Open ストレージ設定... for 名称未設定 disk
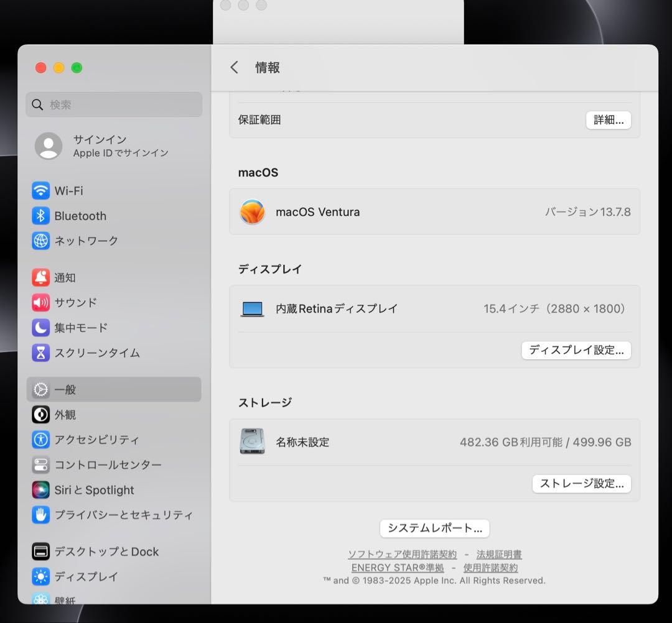Screen dimensions: 672x623 581,484
